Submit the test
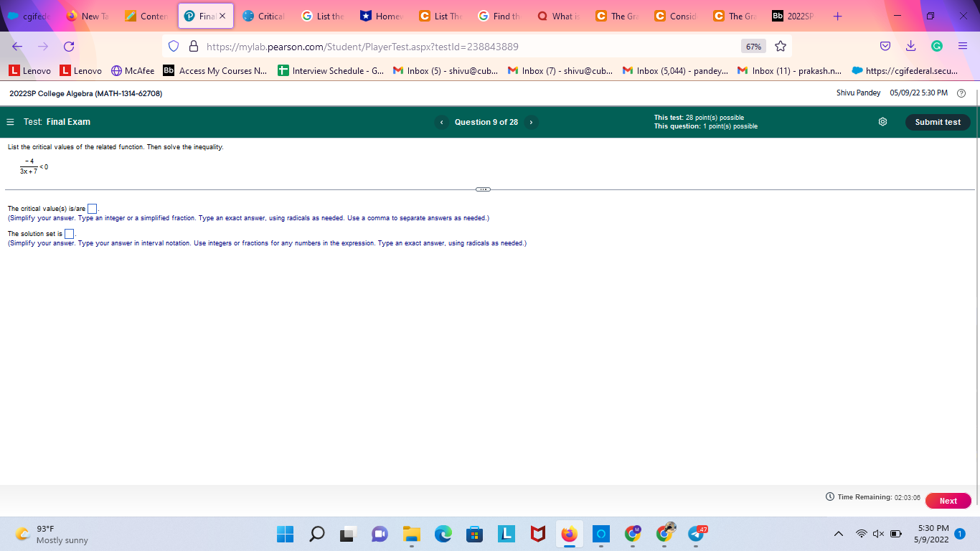The width and height of the screenshot is (980, 551). tap(938, 122)
